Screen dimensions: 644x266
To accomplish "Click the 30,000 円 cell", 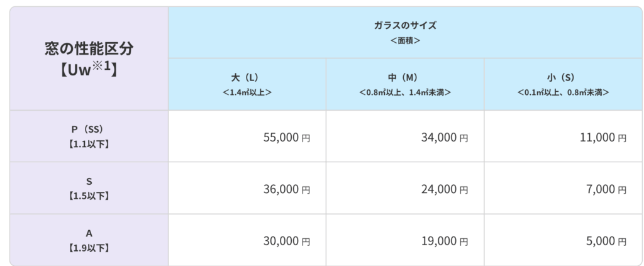I will pos(287,241).
